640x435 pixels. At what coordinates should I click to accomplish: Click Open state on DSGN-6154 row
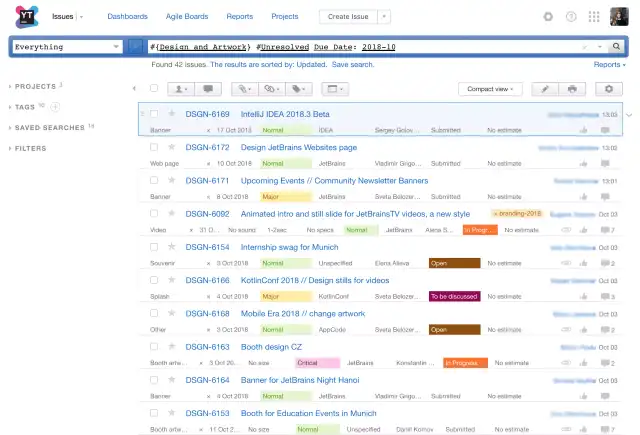(454, 263)
